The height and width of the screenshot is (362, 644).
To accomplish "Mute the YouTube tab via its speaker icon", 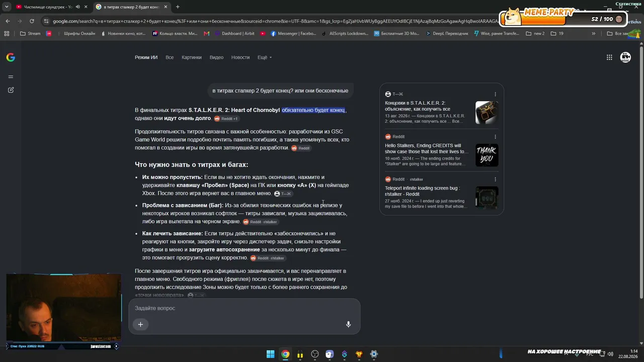I will tap(77, 7).
